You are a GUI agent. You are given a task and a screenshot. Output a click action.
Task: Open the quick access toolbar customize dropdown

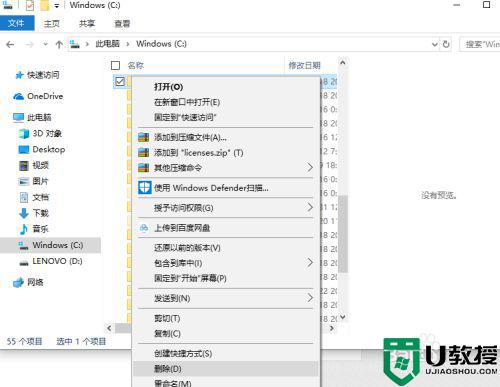pyautogui.click(x=57, y=6)
